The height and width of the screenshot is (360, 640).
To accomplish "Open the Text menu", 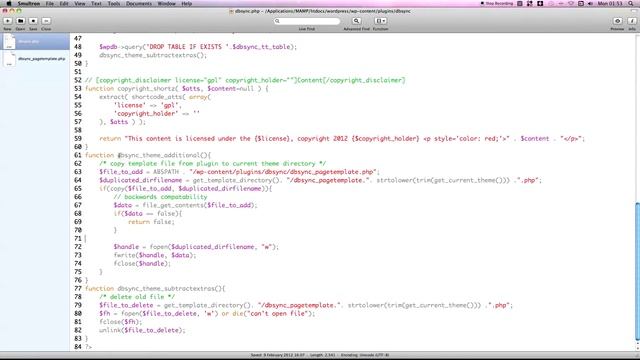I will [x=96, y=3].
